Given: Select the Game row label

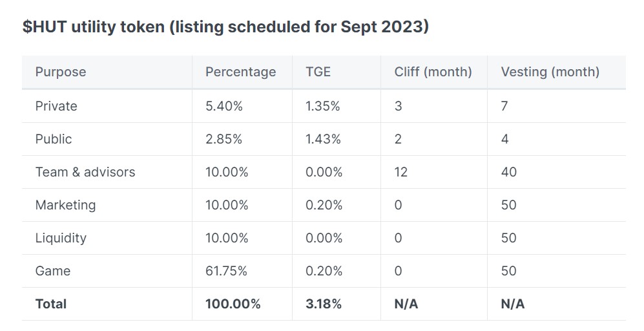Looking at the screenshot, I should tap(52, 271).
